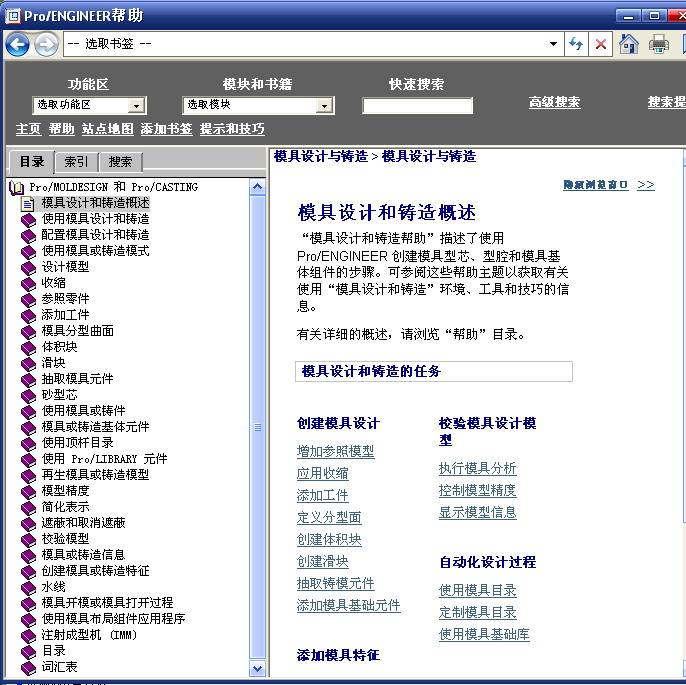Image resolution: width=686 pixels, height=685 pixels.
Task: Open the 执行模具分析 link
Action: pos(478,468)
